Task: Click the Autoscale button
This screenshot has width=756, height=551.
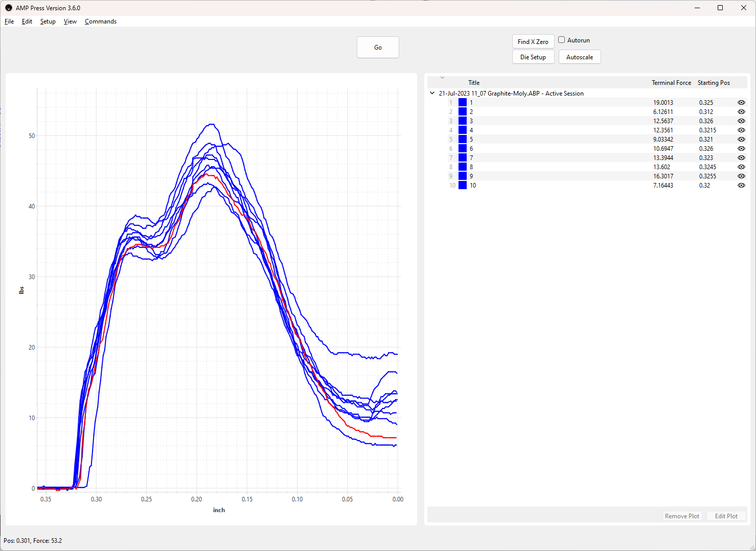Action: (580, 57)
